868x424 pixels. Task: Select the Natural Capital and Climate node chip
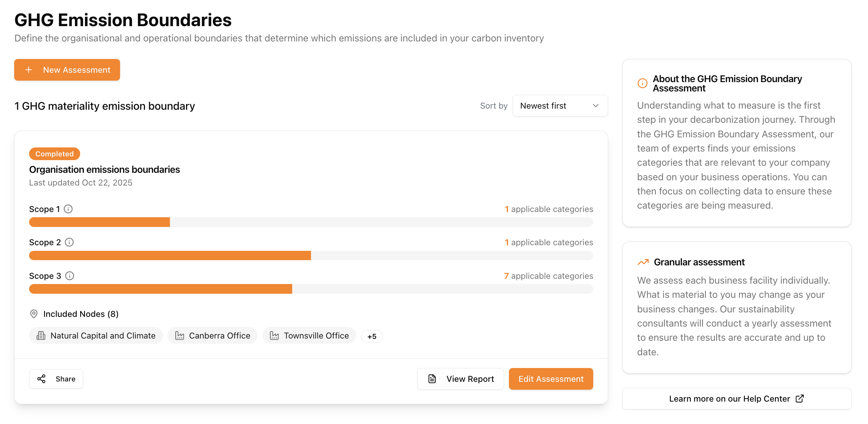[95, 335]
